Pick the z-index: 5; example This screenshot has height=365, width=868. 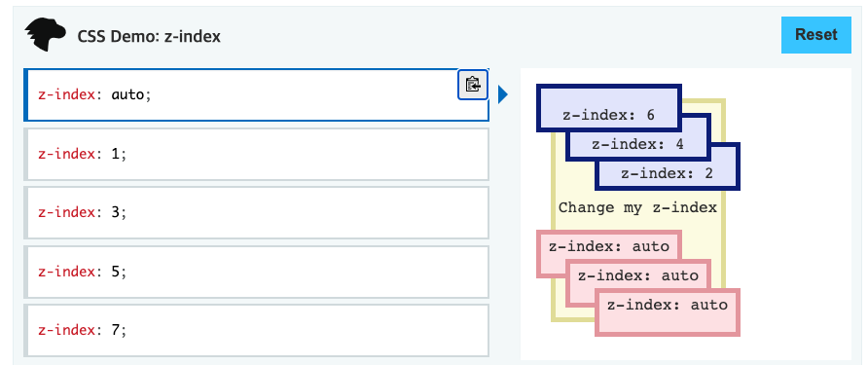tap(256, 272)
